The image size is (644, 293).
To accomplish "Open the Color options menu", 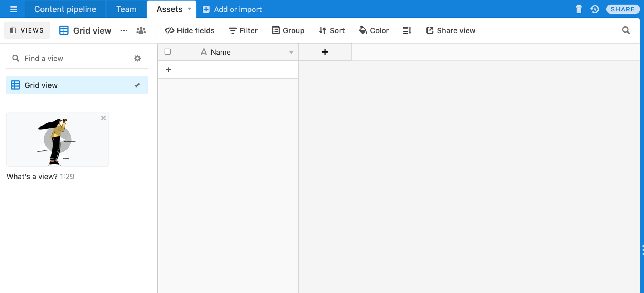I will pyautogui.click(x=374, y=30).
